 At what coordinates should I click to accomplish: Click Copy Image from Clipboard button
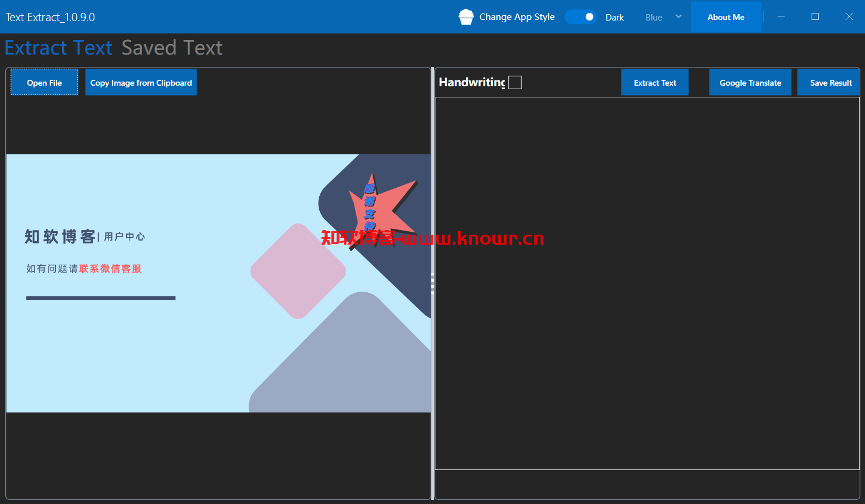(x=141, y=82)
